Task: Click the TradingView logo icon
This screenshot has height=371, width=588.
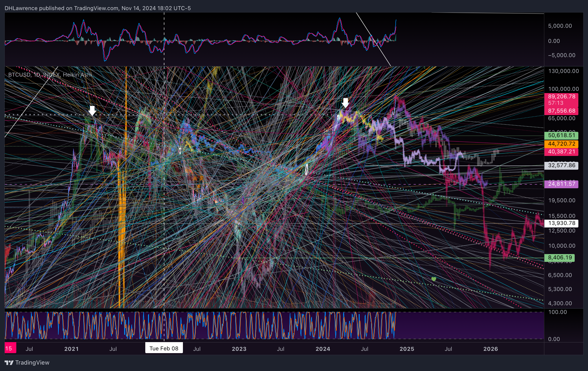Action: click(x=9, y=363)
